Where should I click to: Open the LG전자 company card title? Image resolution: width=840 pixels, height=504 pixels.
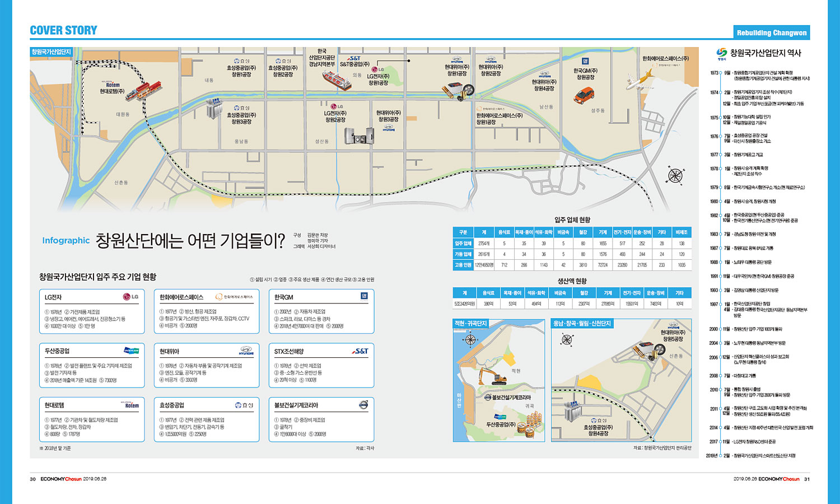point(53,297)
